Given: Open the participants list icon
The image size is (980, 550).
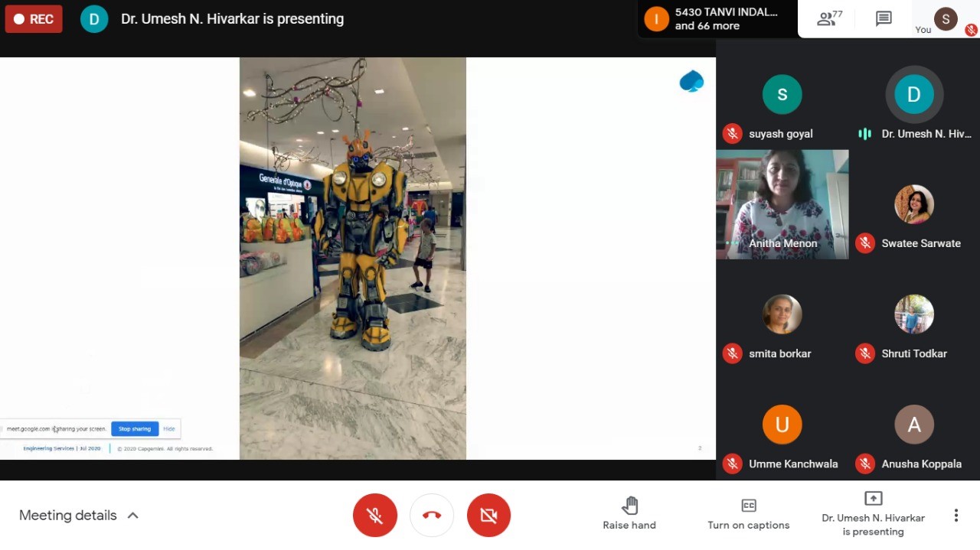Looking at the screenshot, I should (x=828, y=18).
